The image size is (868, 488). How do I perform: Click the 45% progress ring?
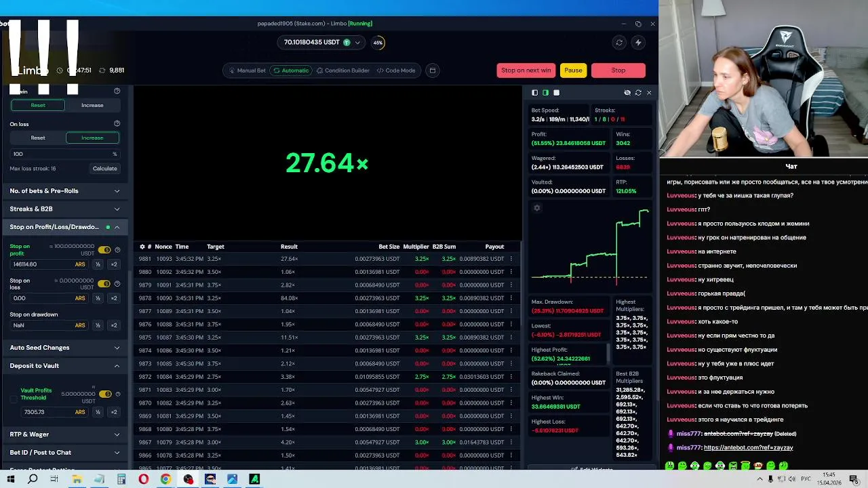(x=378, y=43)
